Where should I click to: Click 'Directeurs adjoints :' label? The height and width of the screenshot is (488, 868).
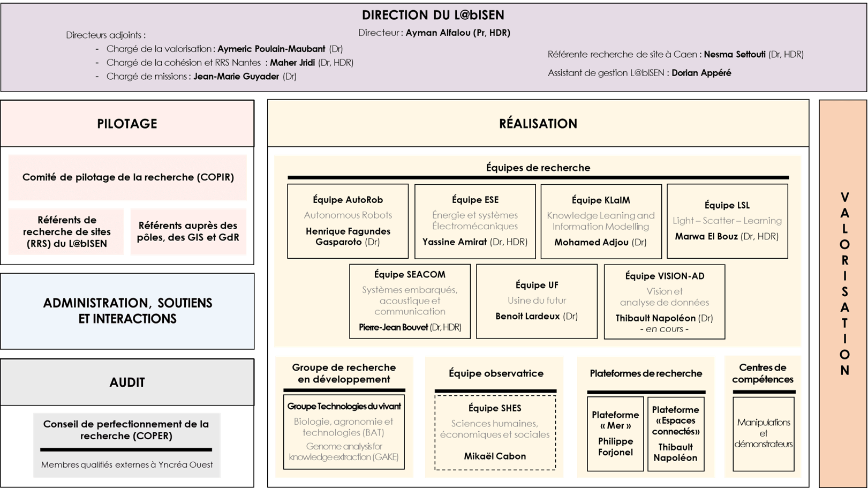(x=105, y=35)
